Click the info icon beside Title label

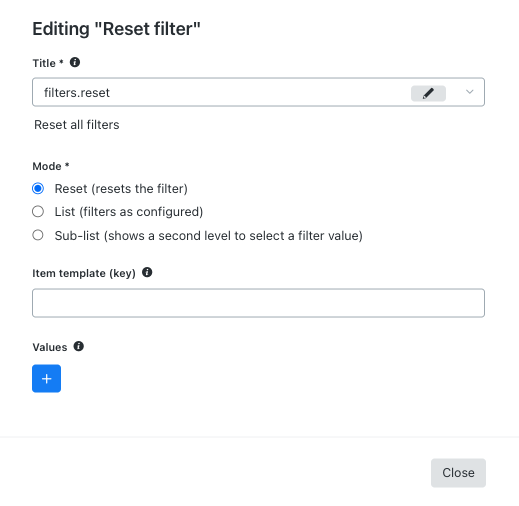[75, 62]
